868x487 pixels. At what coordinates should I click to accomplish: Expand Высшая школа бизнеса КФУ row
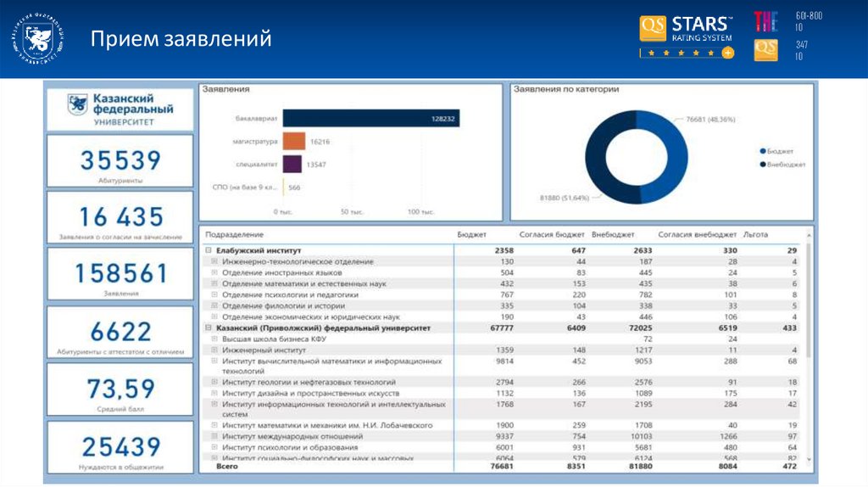click(214, 339)
